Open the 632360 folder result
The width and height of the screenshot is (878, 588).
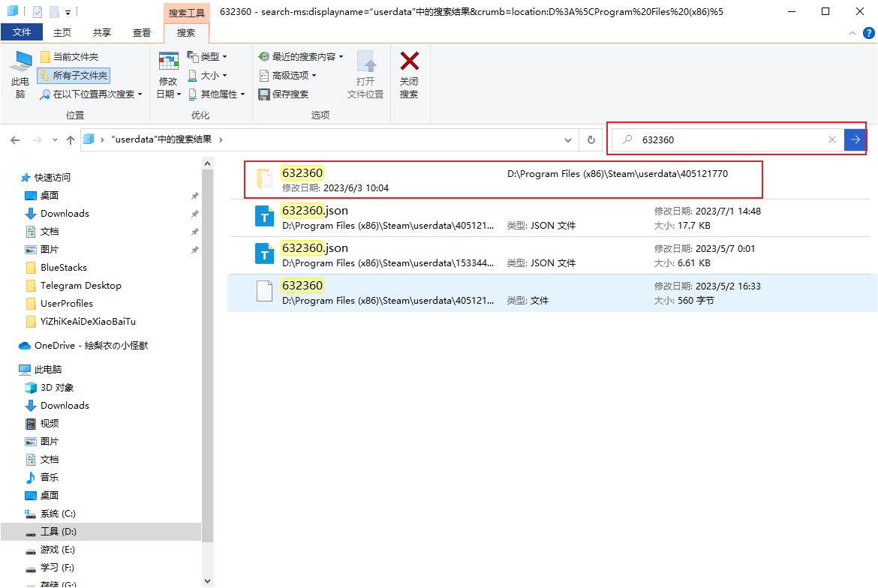pos(302,173)
